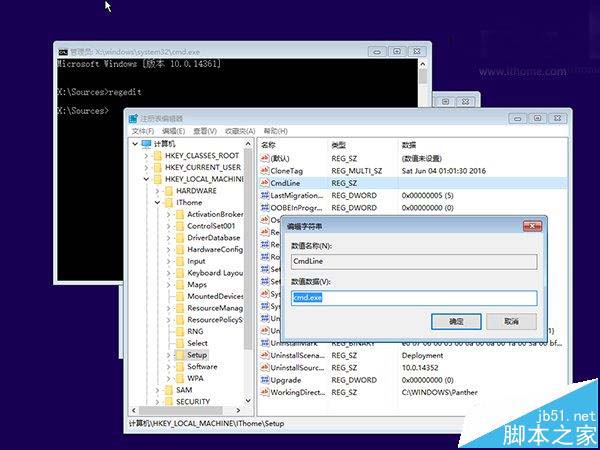Sort values by the 数据 column header
The width and height of the screenshot is (600, 450).
click(409, 145)
